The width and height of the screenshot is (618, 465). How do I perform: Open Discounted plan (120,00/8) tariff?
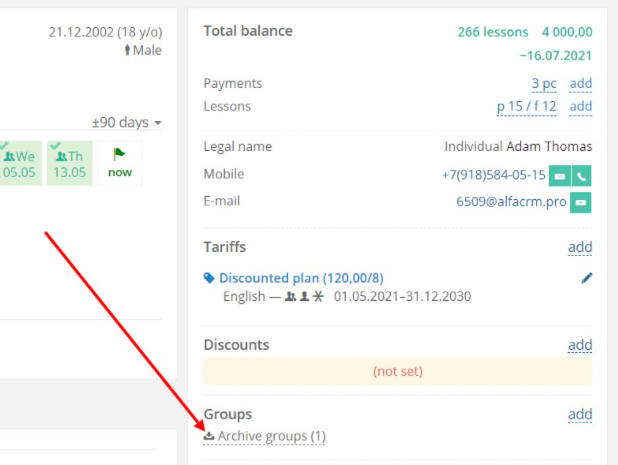pos(301,278)
